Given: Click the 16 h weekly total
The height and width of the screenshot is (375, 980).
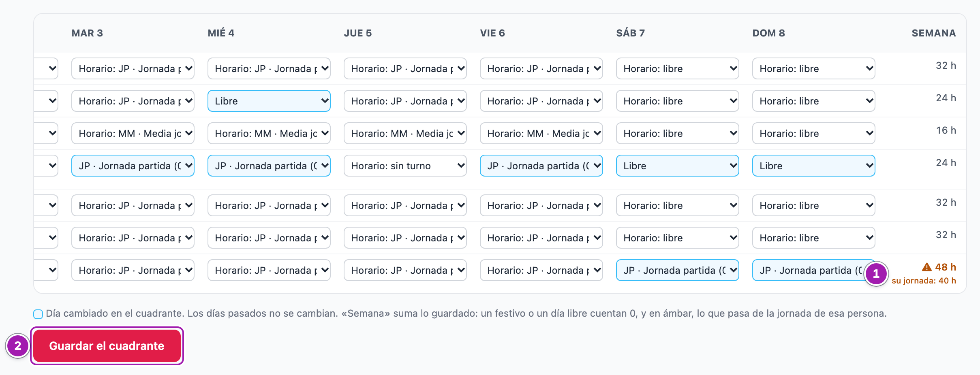Looking at the screenshot, I should 946,130.
